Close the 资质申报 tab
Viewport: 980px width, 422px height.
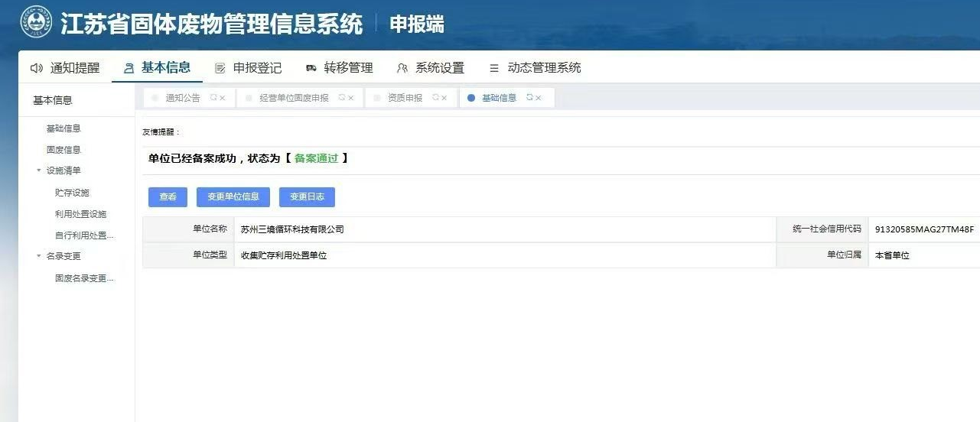pos(444,99)
